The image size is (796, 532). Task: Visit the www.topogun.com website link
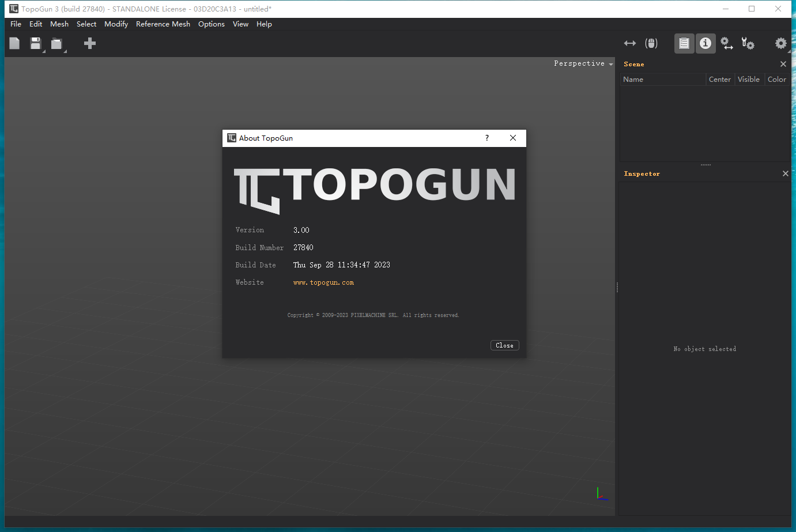tap(323, 282)
